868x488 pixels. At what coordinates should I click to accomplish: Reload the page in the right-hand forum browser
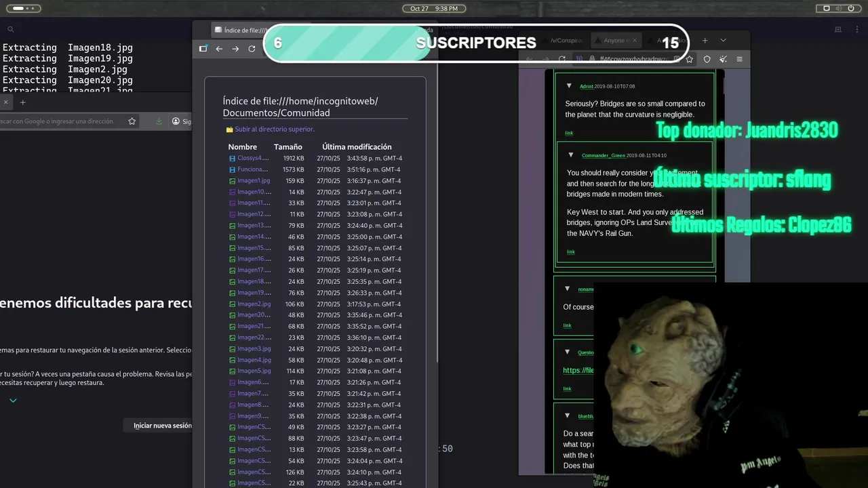(561, 59)
